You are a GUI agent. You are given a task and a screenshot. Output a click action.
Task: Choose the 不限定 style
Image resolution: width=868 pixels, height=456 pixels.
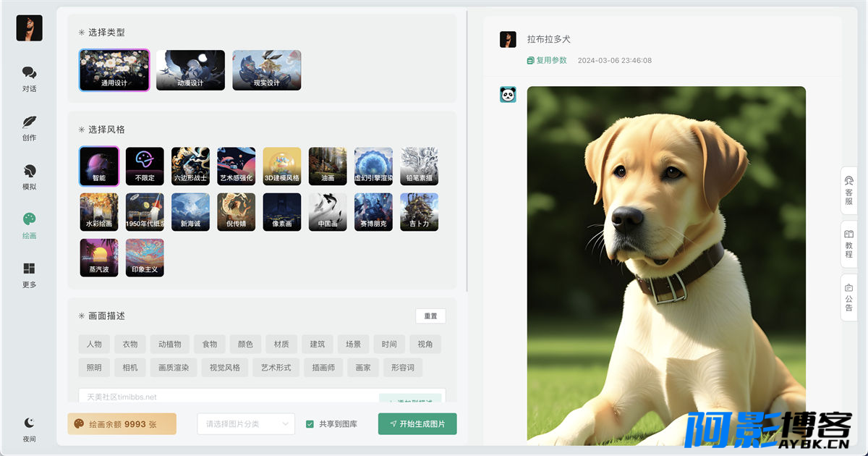[145, 166]
